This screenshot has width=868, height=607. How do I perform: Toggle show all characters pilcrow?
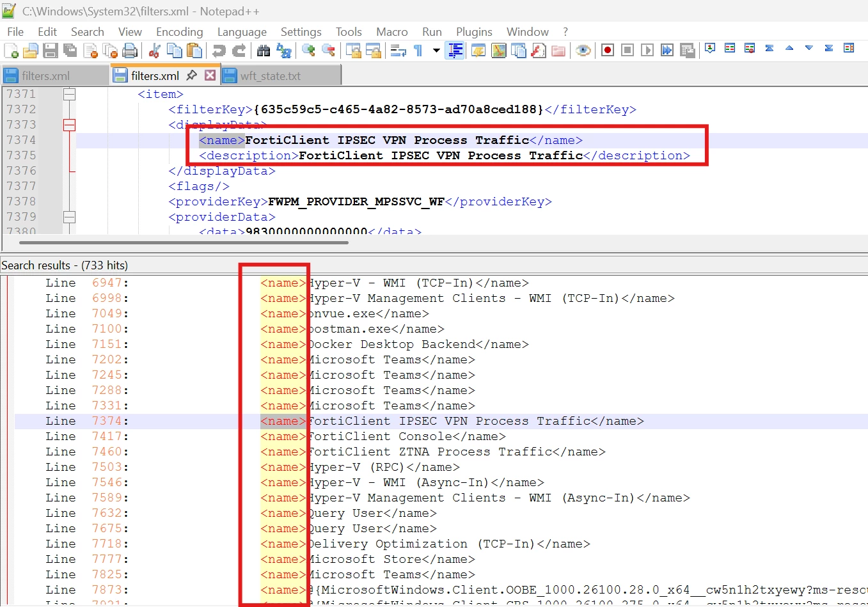[418, 51]
